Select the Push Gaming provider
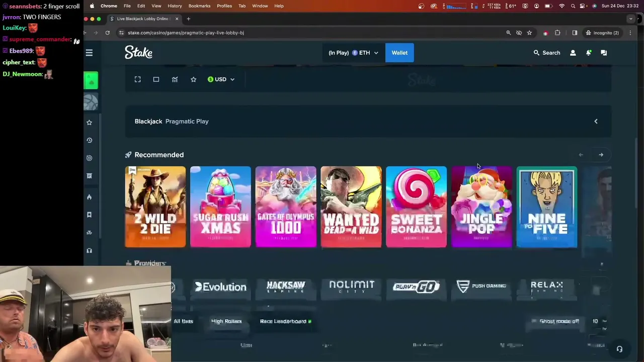 point(481,287)
